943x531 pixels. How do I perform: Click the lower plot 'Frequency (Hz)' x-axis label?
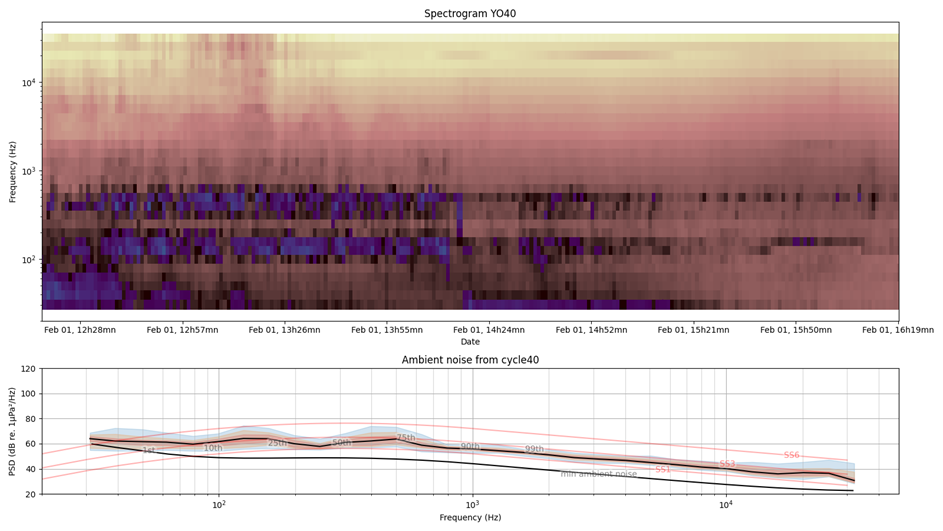(470, 518)
